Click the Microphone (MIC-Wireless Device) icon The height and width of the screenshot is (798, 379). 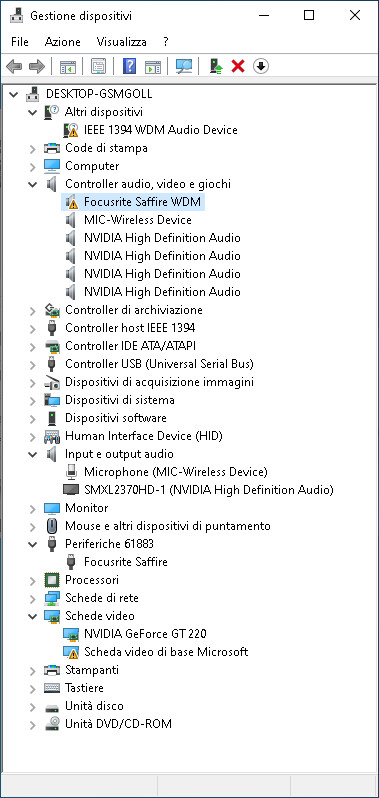pos(71,472)
